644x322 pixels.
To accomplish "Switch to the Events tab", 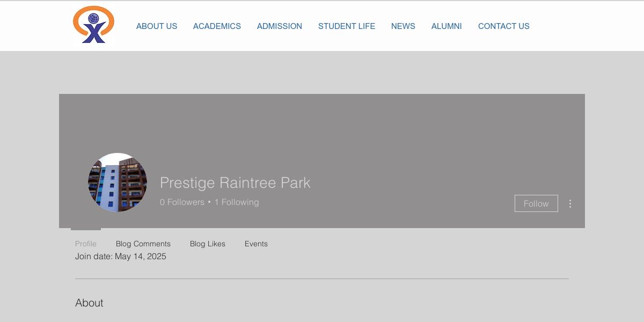I will pos(256,244).
